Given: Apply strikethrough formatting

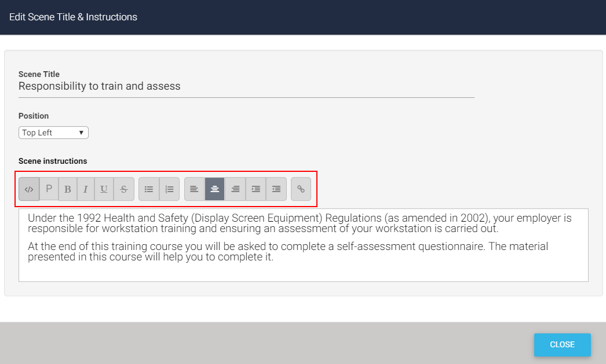Looking at the screenshot, I should [x=124, y=189].
